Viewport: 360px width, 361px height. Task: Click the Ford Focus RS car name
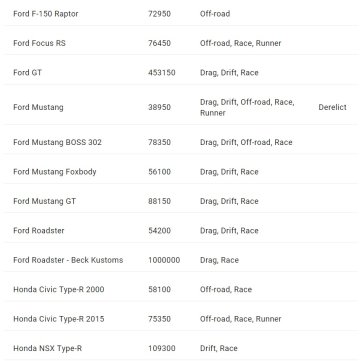point(39,43)
